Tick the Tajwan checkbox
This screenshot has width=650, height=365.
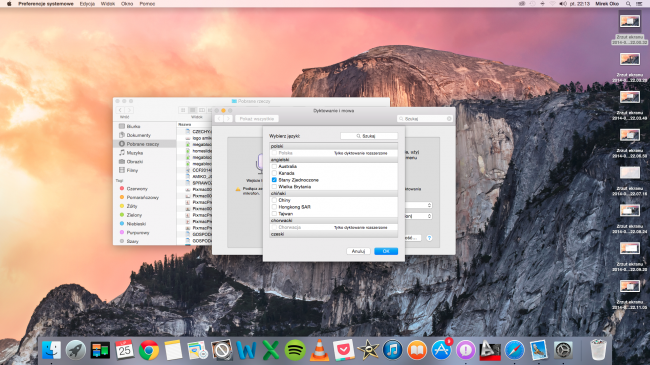274,214
